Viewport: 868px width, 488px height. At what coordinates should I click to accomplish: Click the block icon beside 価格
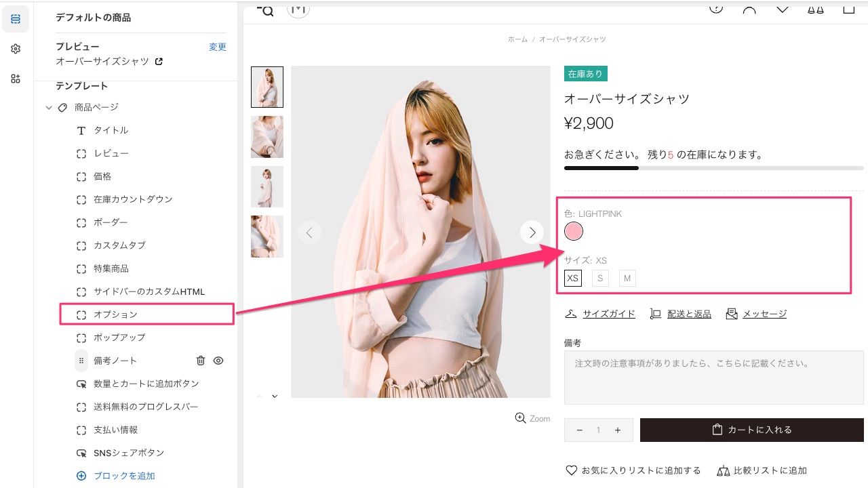pos(81,176)
